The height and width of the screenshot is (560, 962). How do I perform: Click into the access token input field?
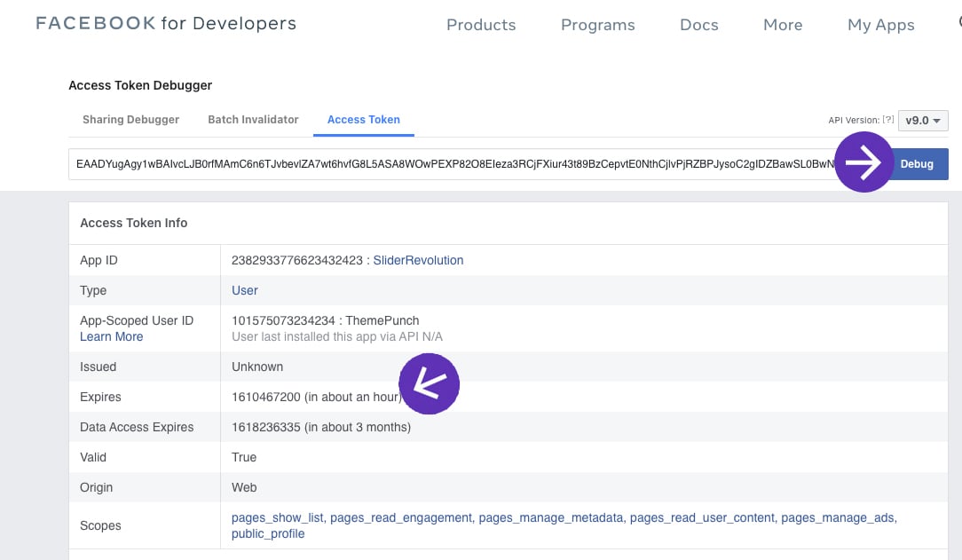pos(454,164)
